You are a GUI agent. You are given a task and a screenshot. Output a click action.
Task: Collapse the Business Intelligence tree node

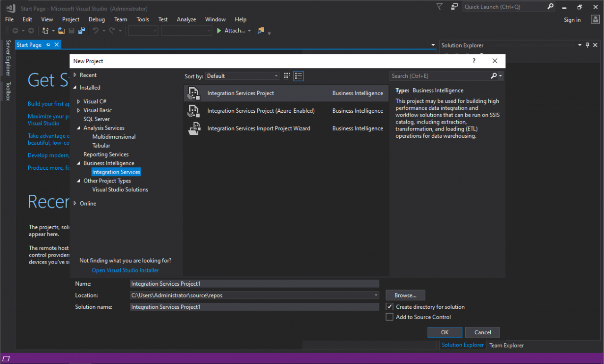(x=78, y=163)
